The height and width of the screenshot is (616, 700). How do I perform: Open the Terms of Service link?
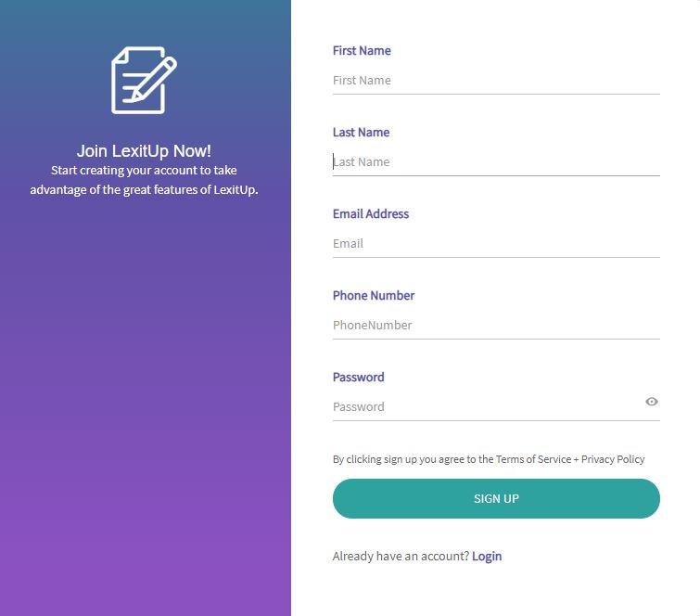click(x=533, y=459)
